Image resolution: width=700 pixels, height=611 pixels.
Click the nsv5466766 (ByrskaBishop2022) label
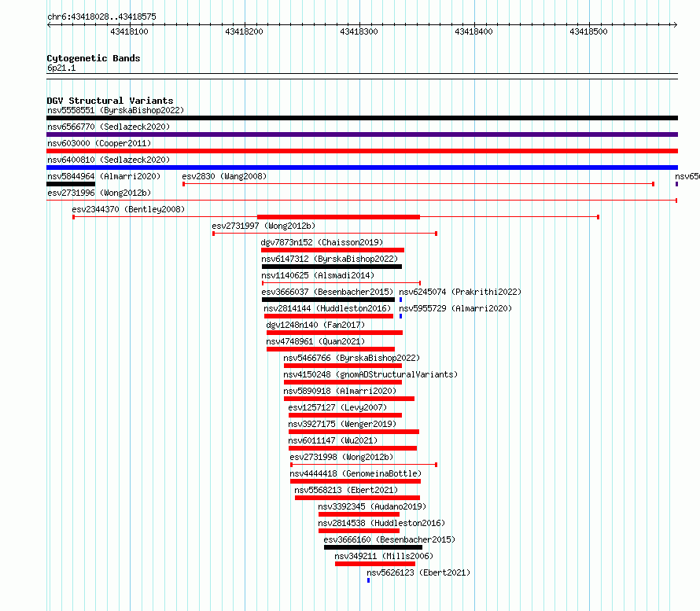352,358
